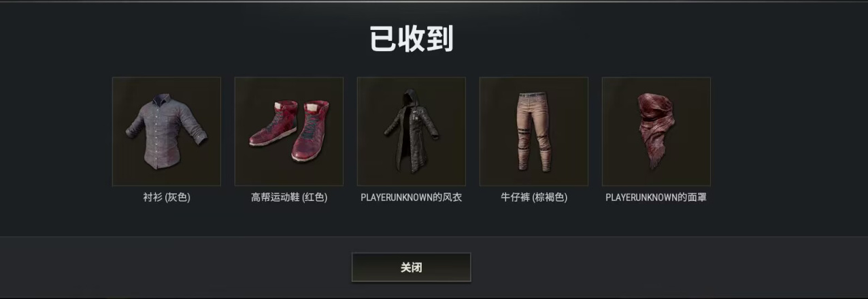Click the PLAYERUNKNOWN的风衣 label text
868x299 pixels.
pyautogui.click(x=412, y=198)
